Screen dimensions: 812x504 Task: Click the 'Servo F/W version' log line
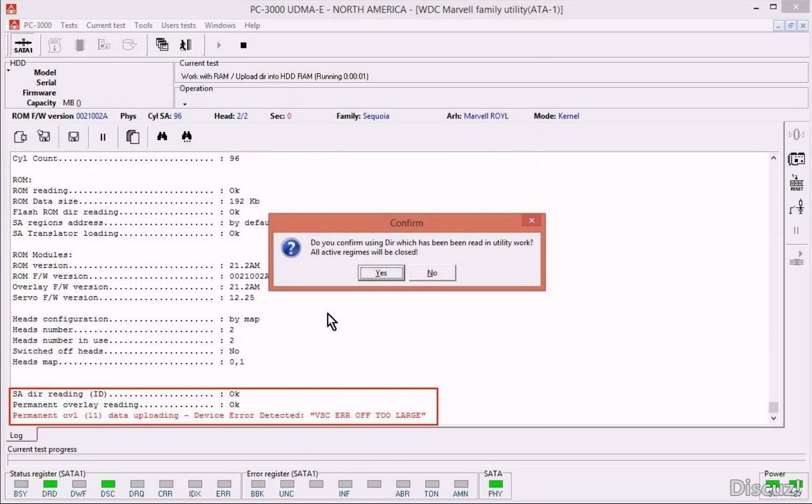pos(133,298)
